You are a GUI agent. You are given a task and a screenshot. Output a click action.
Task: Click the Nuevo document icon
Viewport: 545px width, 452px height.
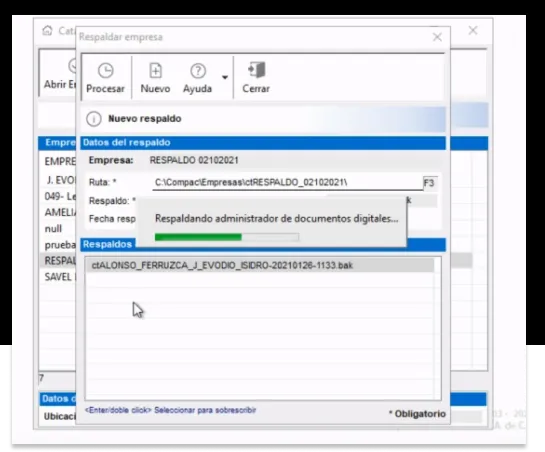155,71
